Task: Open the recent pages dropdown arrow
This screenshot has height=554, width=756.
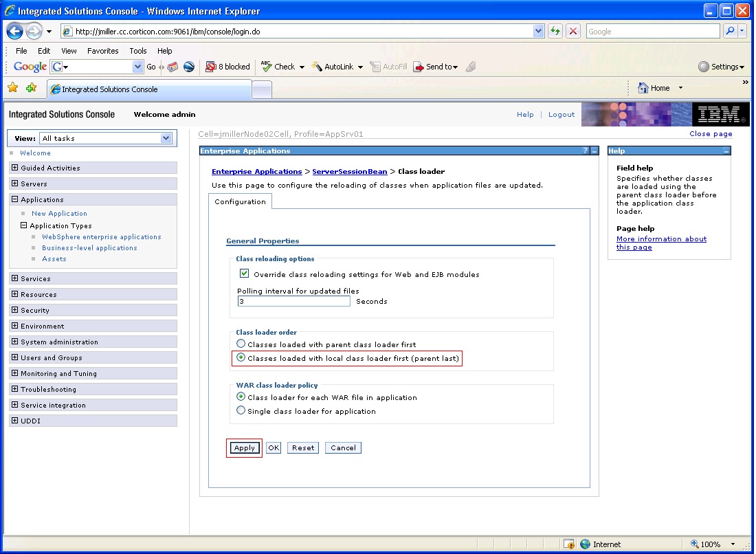Action: (x=49, y=32)
